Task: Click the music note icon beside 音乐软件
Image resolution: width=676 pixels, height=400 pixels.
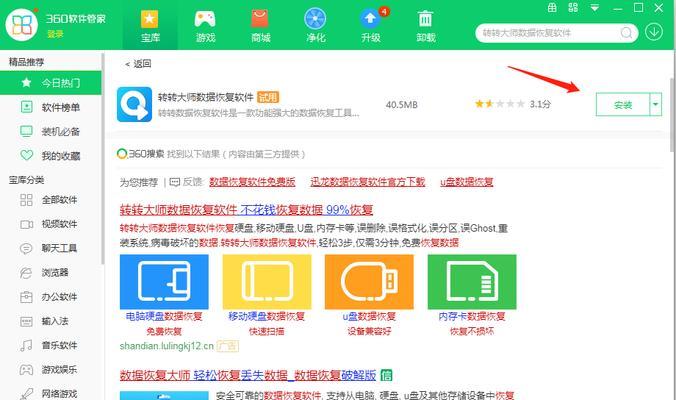Action: [x=26, y=345]
